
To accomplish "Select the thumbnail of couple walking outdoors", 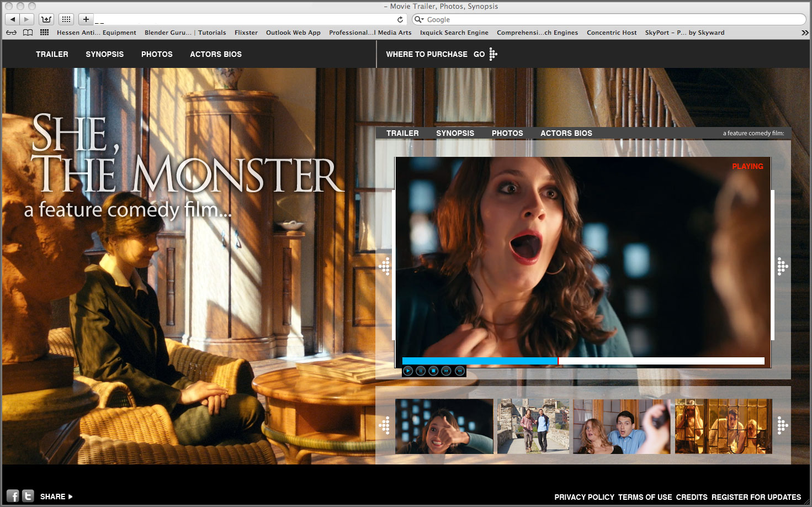I will tap(533, 426).
